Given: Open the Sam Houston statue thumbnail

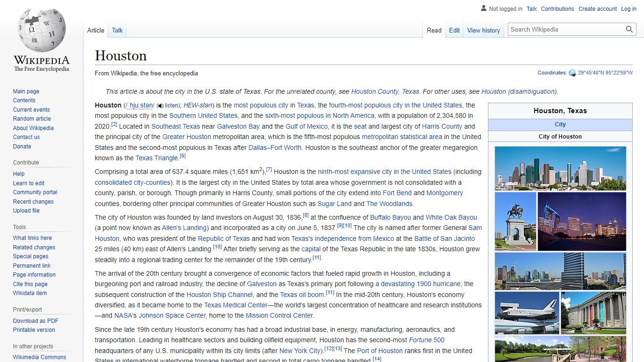Looking at the screenshot, I should pyautogui.click(x=515, y=221).
